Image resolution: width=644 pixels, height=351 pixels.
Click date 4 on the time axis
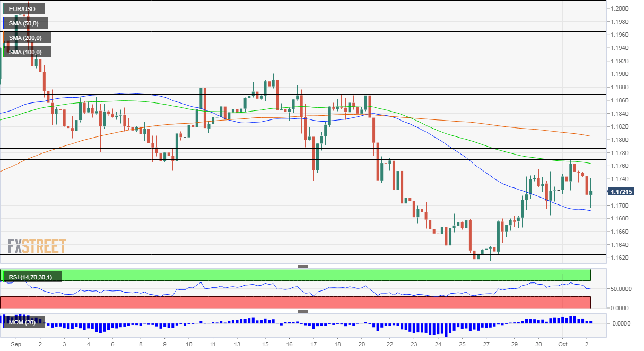click(x=88, y=344)
